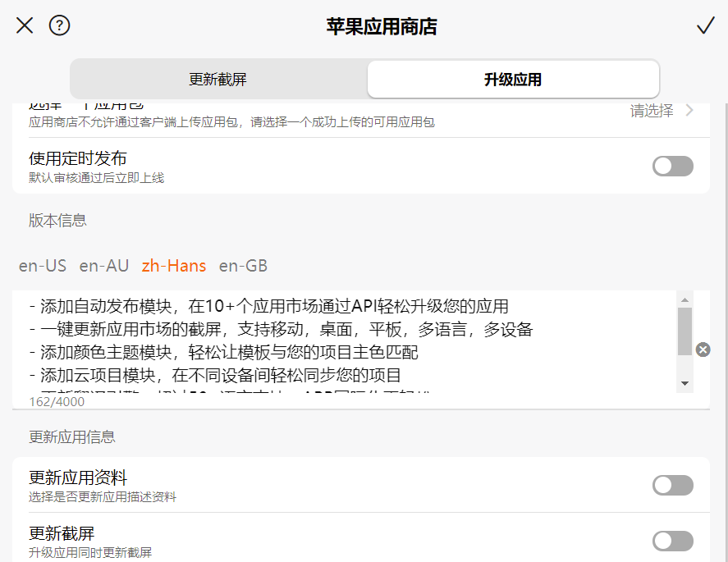The image size is (728, 562).
Task: Select the zh-Hans language tab
Action: (174, 266)
